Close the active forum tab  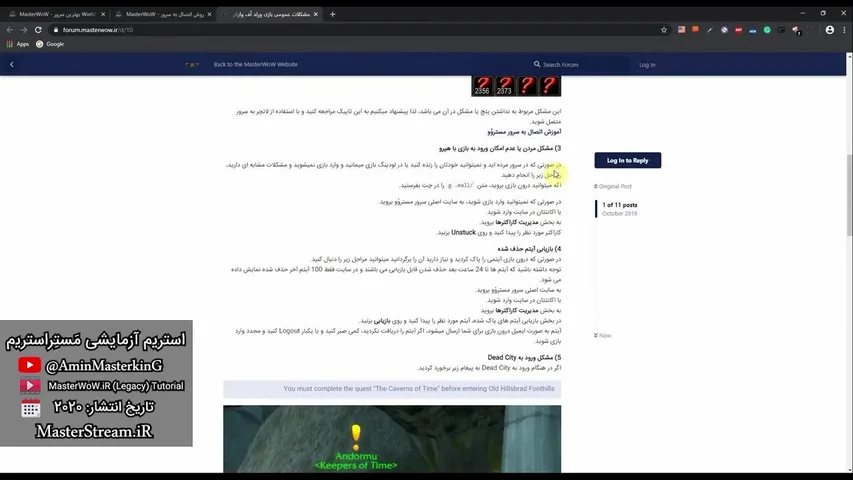316,14
